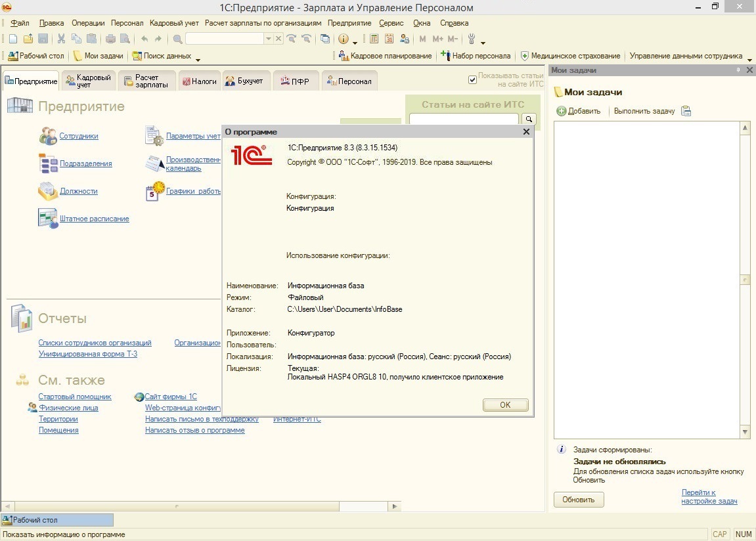Screen dimensions: 756x541
Task: Open the Операции menu
Action: [88, 23]
